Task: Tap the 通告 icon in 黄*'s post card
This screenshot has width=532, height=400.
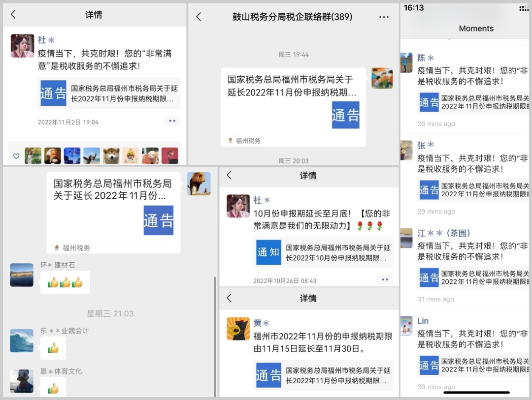Action: (x=268, y=375)
